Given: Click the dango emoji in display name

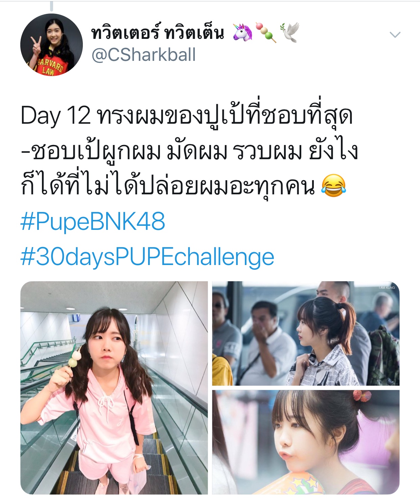Looking at the screenshot, I should click(266, 33).
